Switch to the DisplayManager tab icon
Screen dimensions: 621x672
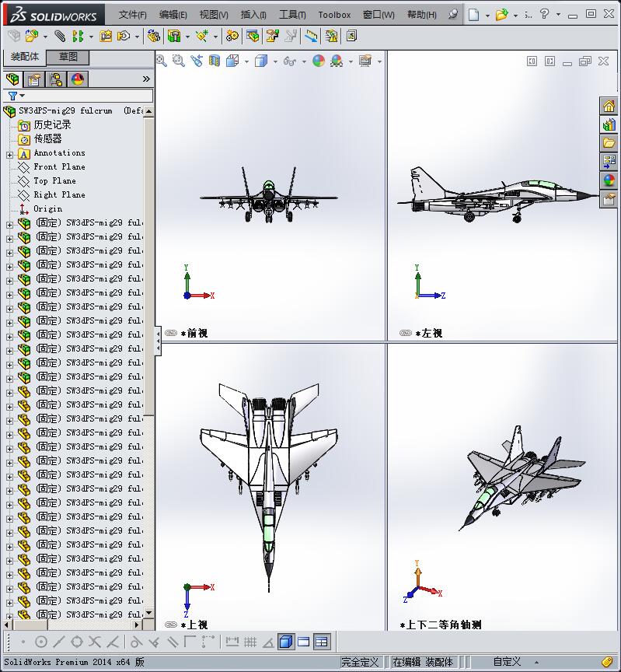pos(78,79)
